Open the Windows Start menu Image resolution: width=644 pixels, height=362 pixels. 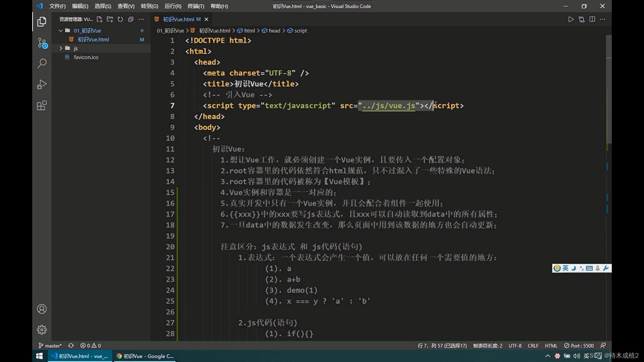(39, 356)
